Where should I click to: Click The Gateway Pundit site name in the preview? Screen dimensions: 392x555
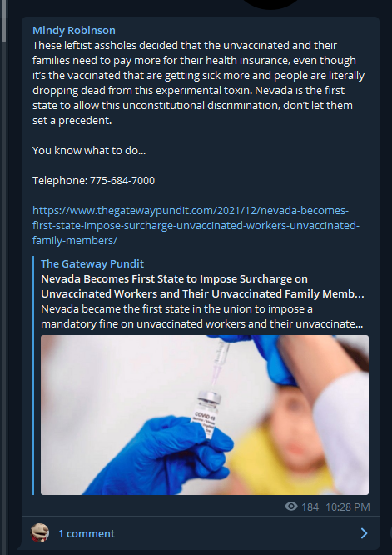(x=92, y=263)
